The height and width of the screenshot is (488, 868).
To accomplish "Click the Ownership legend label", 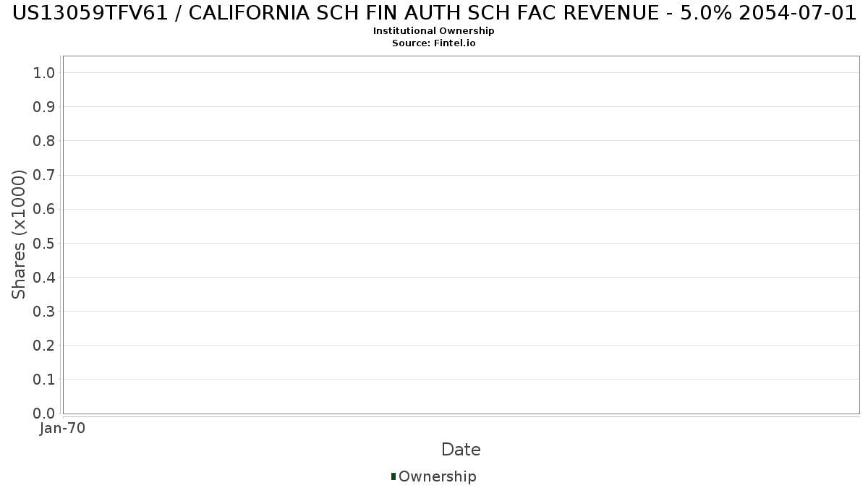I will [x=437, y=476].
